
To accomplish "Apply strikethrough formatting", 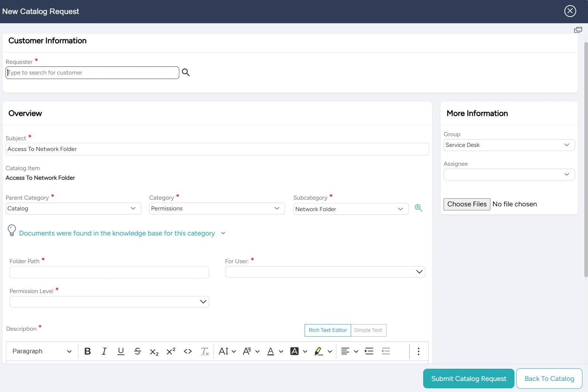I will (x=137, y=351).
